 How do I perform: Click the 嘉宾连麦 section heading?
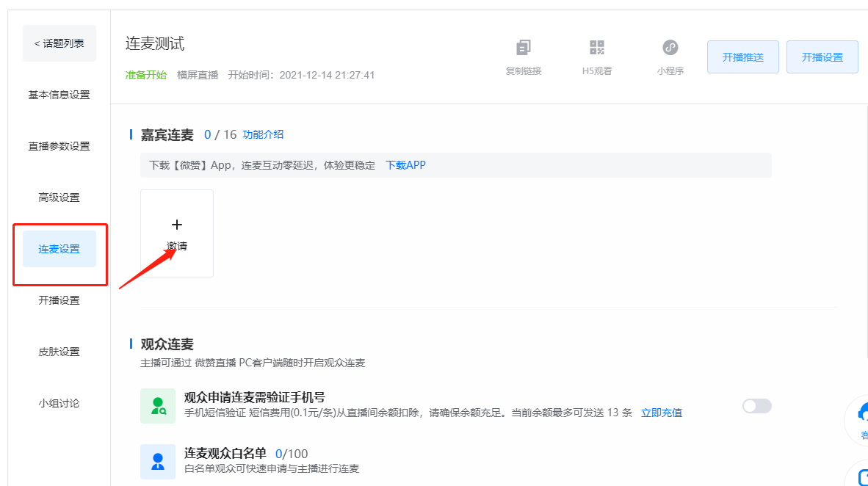[x=167, y=134]
